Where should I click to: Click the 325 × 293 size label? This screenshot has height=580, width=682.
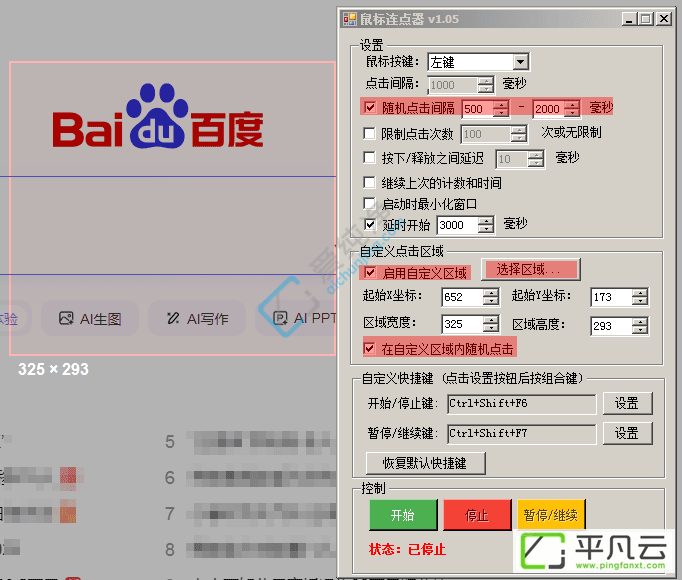coord(53,369)
